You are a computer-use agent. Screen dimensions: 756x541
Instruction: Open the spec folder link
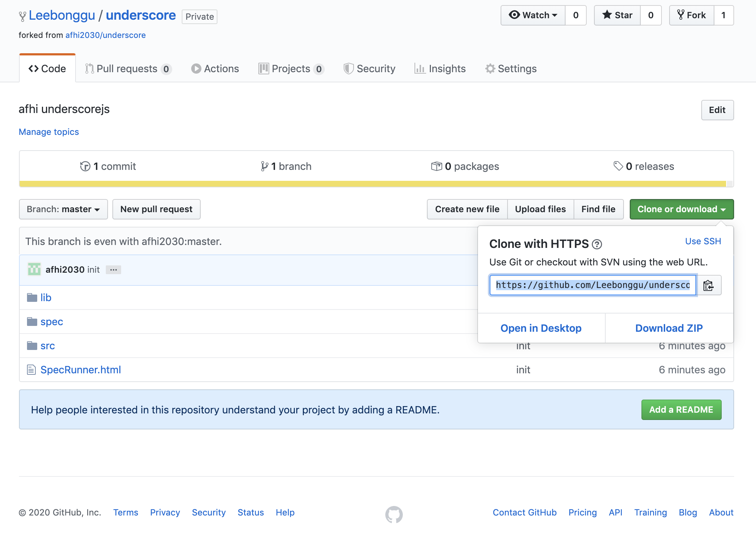[52, 322]
